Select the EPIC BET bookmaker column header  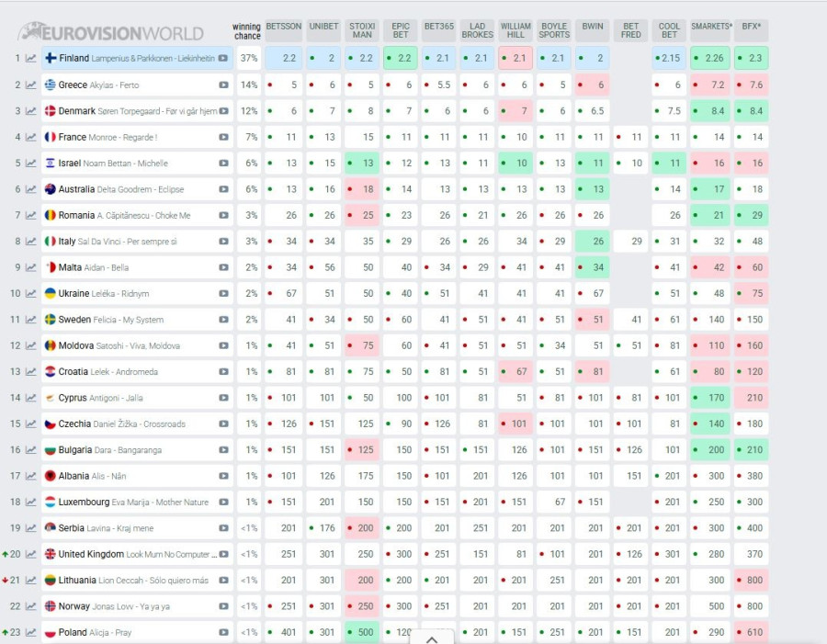401,30
